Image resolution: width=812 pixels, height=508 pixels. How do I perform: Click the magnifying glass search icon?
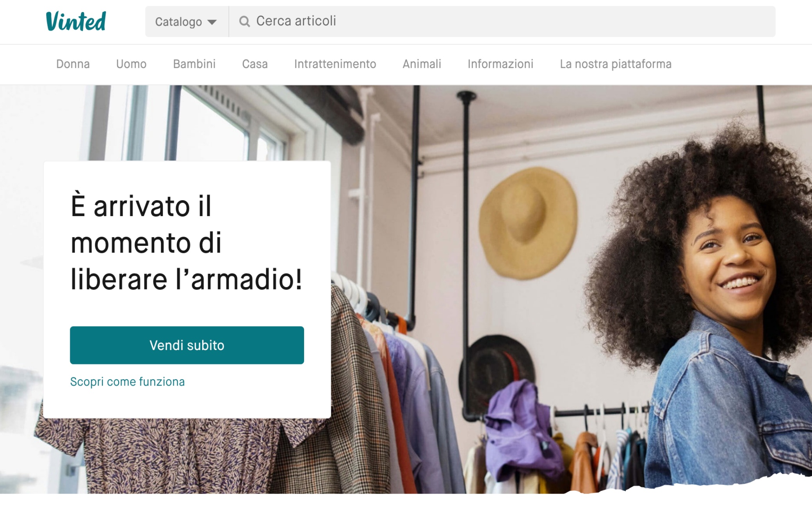click(244, 21)
